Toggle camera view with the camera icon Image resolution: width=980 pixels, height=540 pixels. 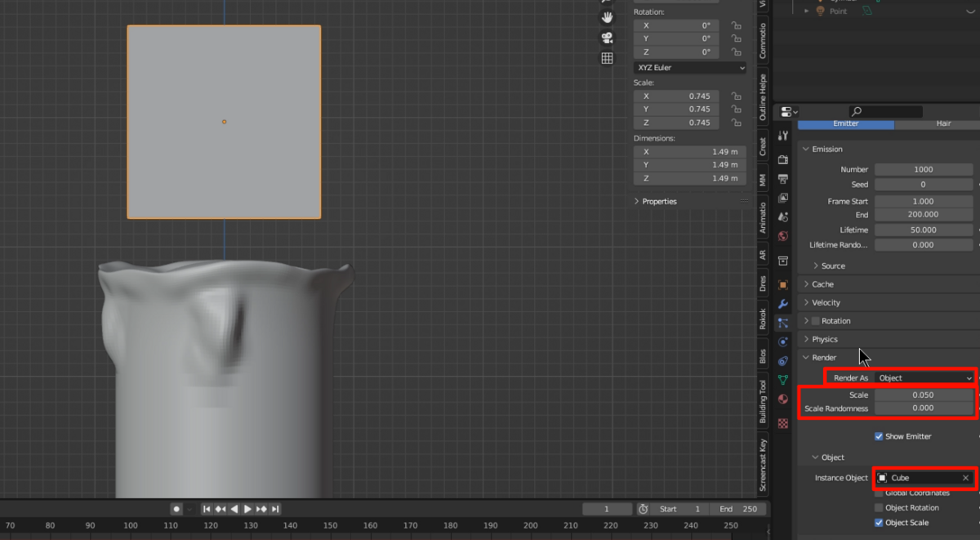click(607, 38)
